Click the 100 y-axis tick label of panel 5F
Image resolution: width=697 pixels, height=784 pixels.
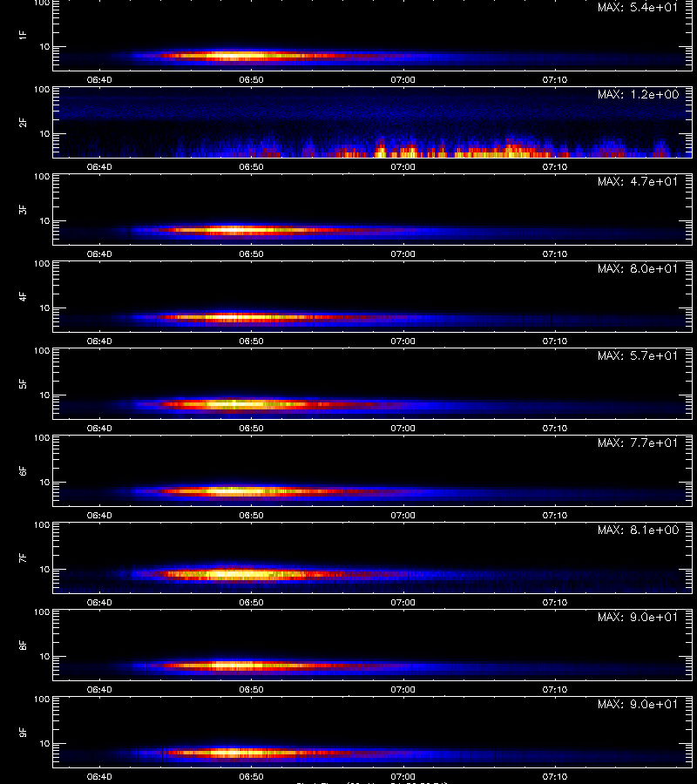point(42,350)
